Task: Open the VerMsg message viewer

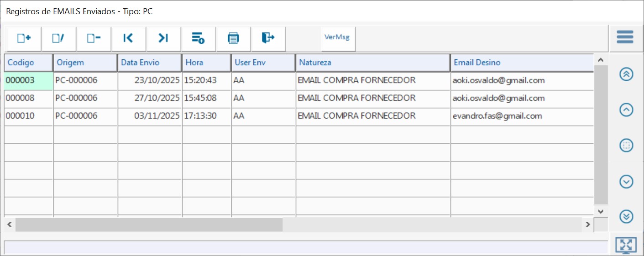Action: coord(337,37)
